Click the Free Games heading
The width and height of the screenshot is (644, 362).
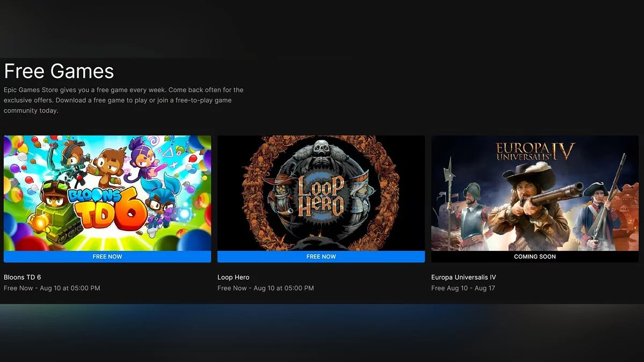pyautogui.click(x=59, y=71)
